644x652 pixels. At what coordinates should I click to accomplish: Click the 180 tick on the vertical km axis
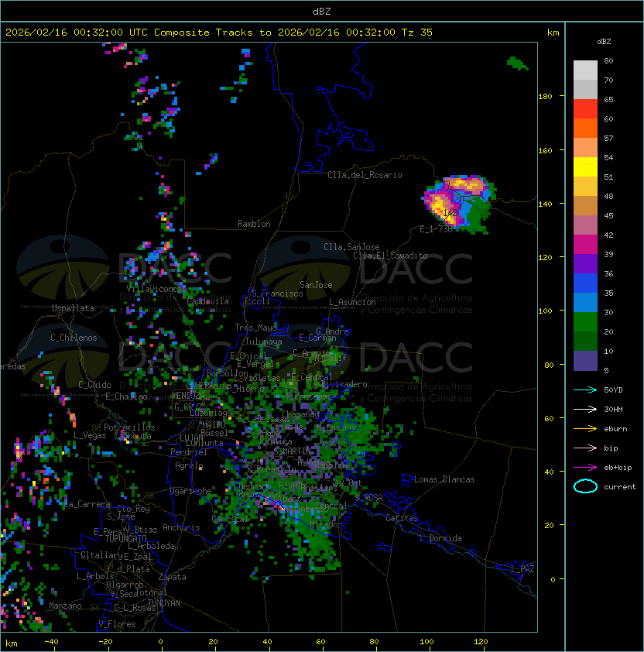545,97
